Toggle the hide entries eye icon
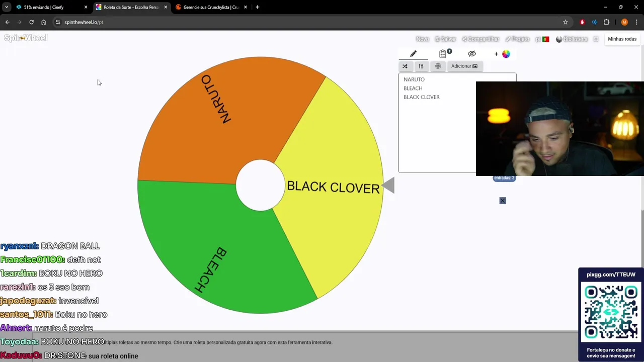 pos(471,54)
